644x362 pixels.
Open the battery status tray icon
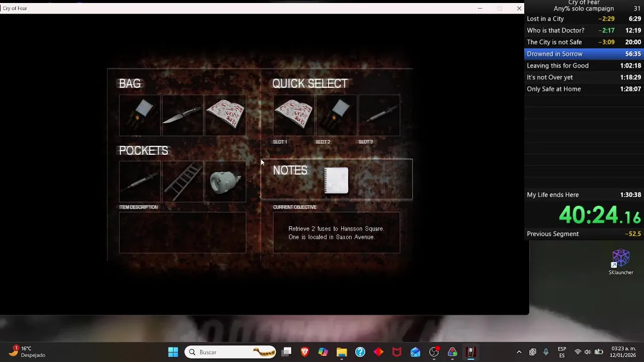pos(599,352)
